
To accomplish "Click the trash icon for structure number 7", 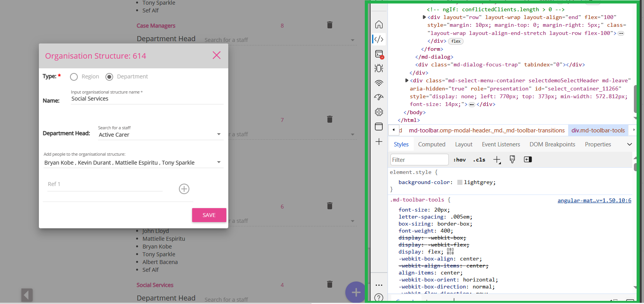I will 330,119.
